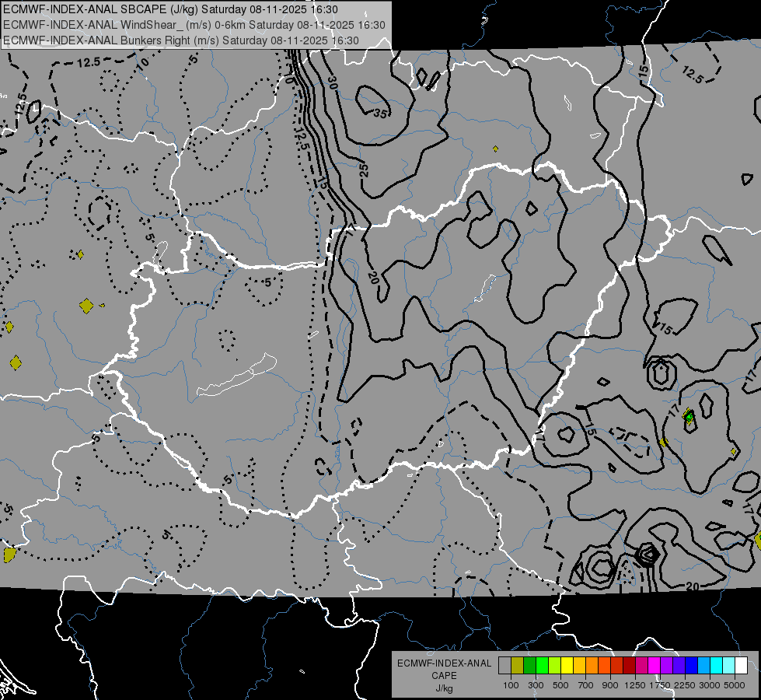Click the J/kg unit label in legend

click(444, 688)
